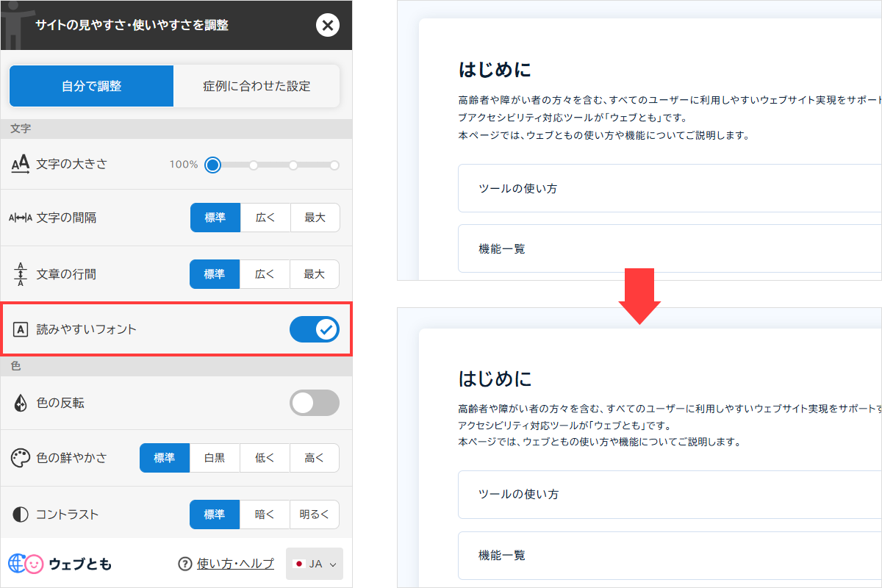Expand the lower 機能一覧 section
This screenshot has height=588, width=882.
click(x=669, y=555)
